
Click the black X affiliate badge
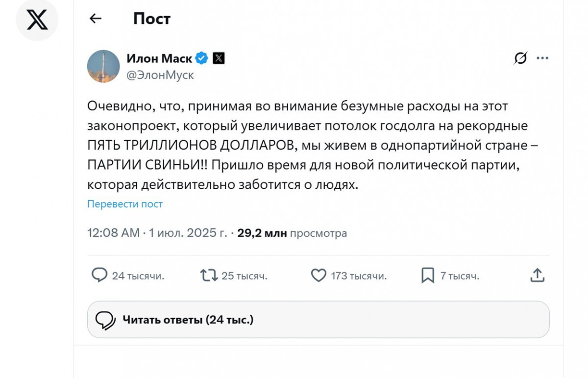pyautogui.click(x=219, y=58)
